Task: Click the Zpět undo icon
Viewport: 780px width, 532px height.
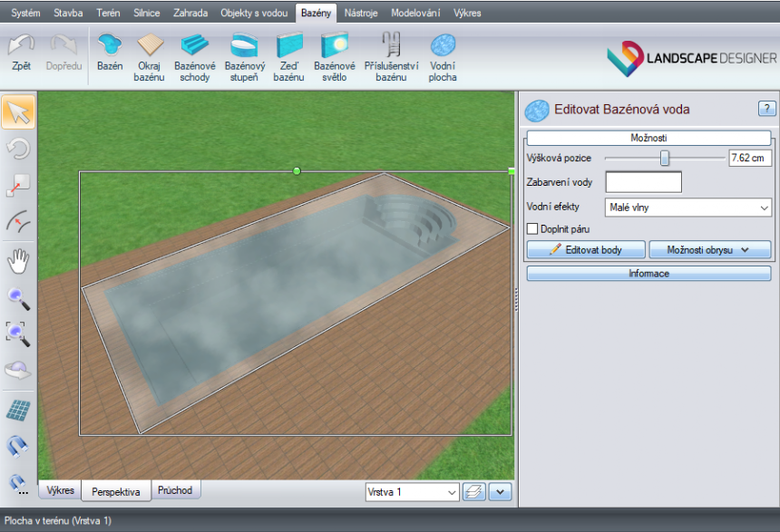Action: pos(21,53)
